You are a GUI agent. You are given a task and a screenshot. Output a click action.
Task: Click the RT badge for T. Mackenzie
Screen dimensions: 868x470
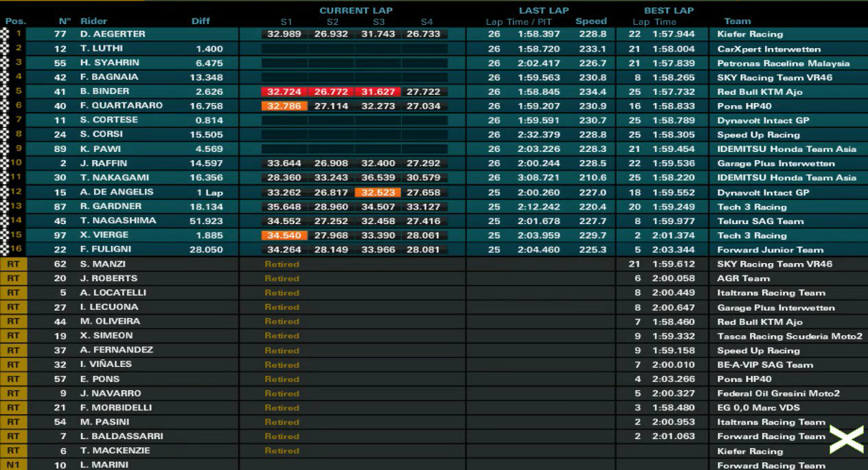(13, 451)
